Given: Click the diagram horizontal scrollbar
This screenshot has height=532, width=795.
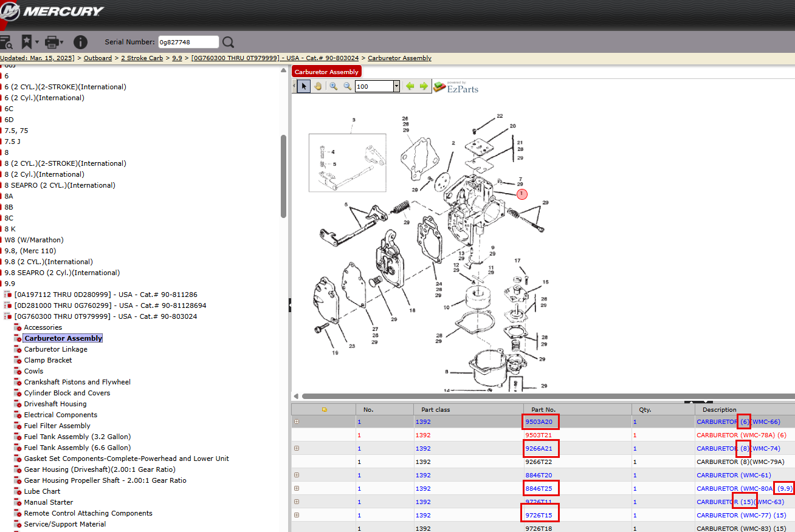Looking at the screenshot, I should [547, 396].
